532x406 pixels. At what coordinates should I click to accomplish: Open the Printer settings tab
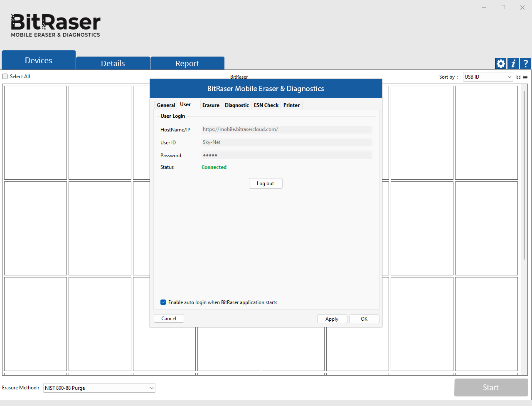291,105
